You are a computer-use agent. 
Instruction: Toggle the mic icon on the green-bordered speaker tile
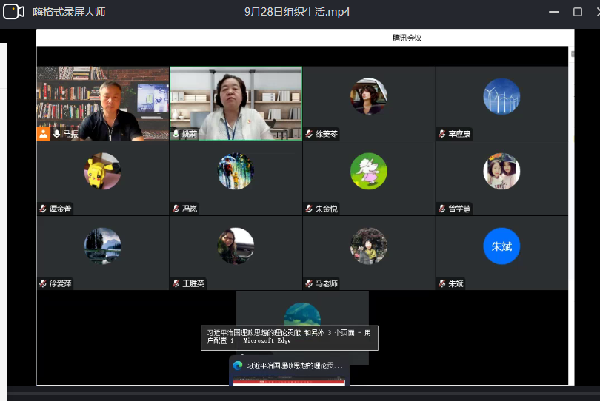[177, 133]
